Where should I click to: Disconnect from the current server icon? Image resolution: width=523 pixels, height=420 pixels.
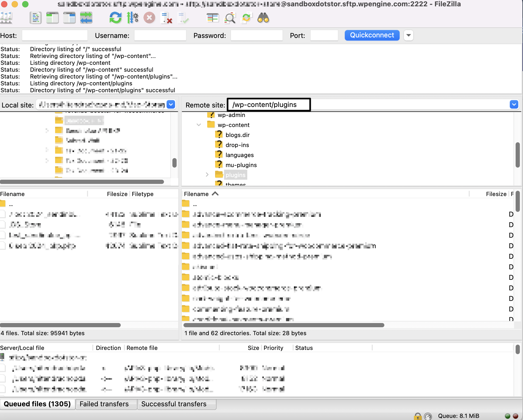point(166,18)
